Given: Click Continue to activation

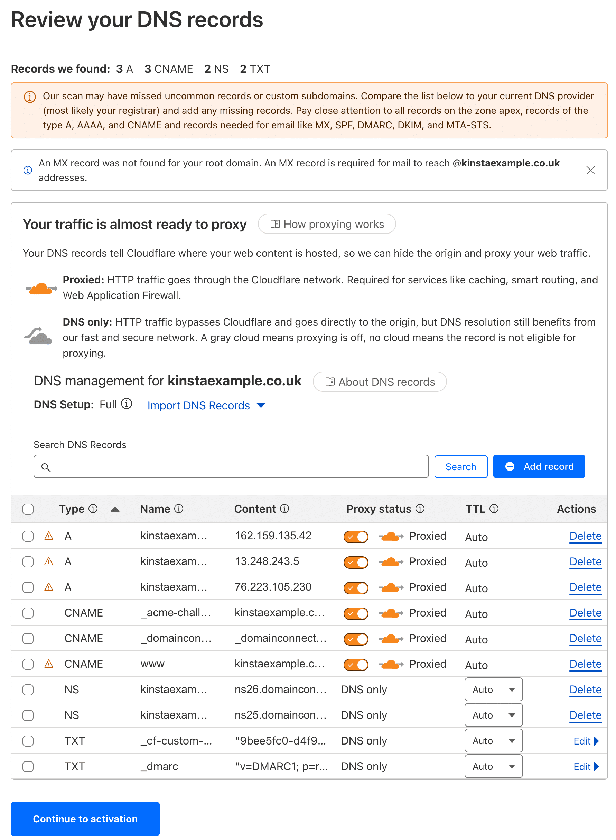Looking at the screenshot, I should point(85,819).
